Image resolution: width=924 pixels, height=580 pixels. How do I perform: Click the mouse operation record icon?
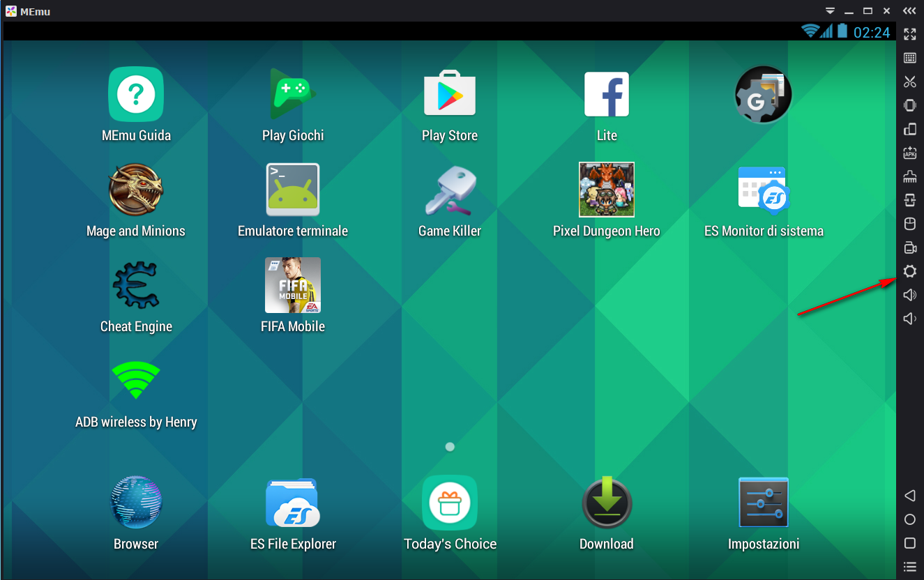coord(909,224)
